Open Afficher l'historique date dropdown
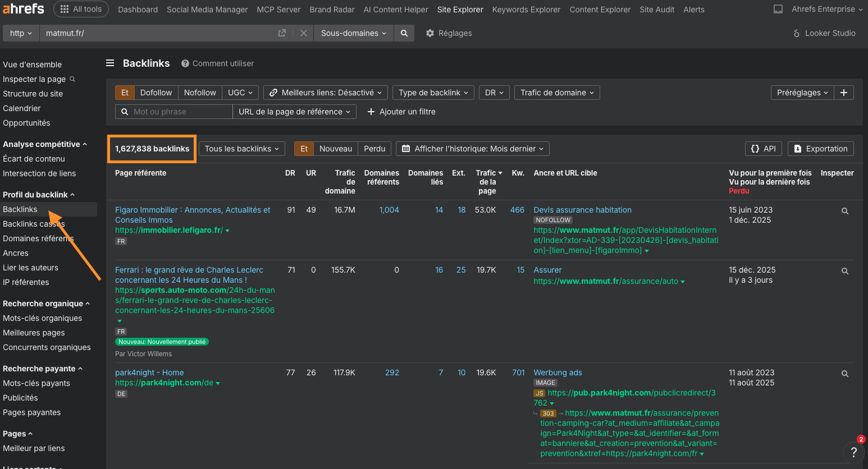Screen dimensions: 868x469 coord(473,149)
